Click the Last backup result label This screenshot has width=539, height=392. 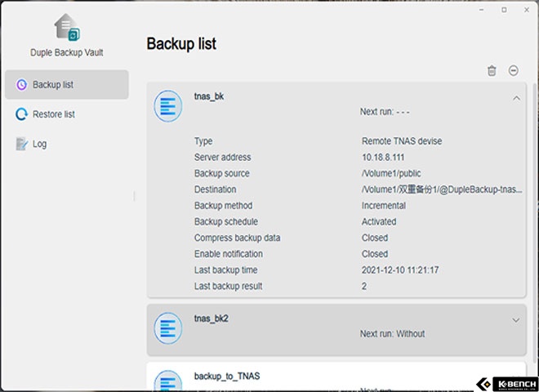[228, 287]
